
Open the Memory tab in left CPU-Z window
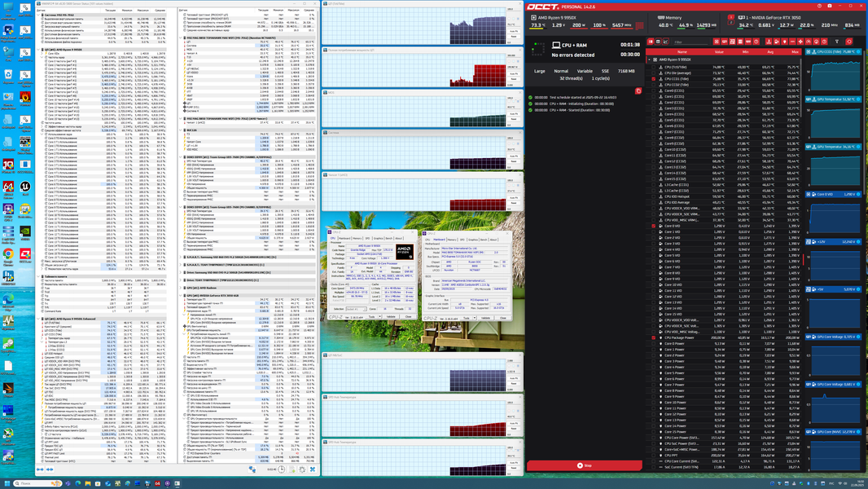357,238
